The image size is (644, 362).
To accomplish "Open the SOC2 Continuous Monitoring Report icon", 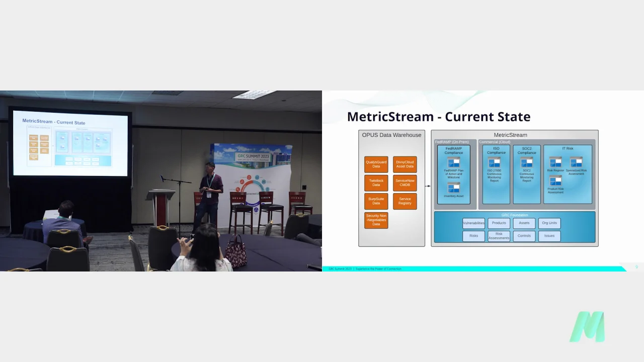I will (x=527, y=162).
